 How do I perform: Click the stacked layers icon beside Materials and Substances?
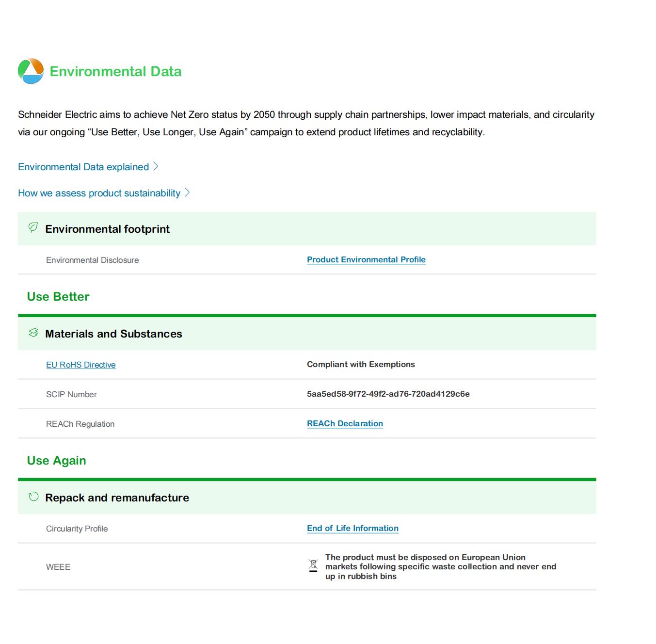pos(33,333)
